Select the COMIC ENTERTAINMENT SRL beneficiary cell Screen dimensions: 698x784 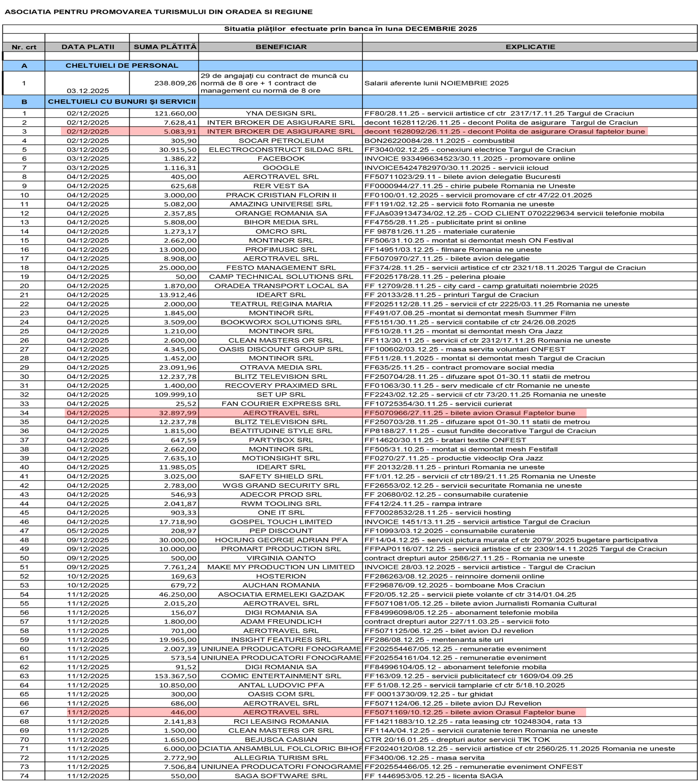click(x=281, y=676)
